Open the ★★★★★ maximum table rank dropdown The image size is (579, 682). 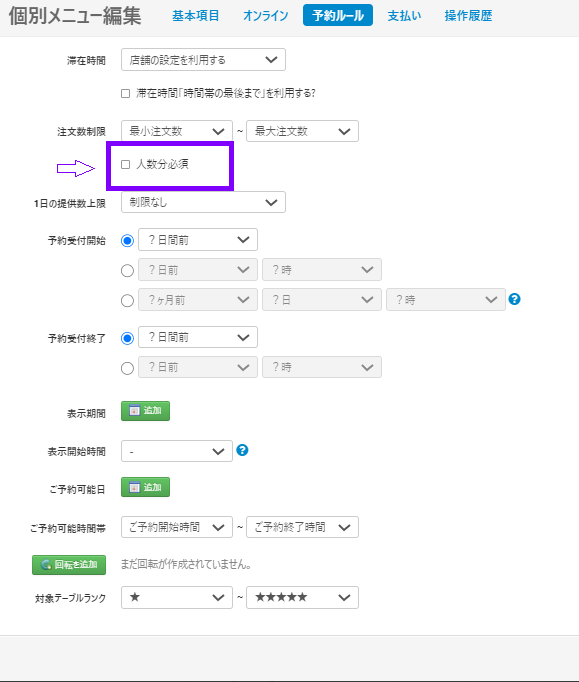pyautogui.click(x=302, y=597)
